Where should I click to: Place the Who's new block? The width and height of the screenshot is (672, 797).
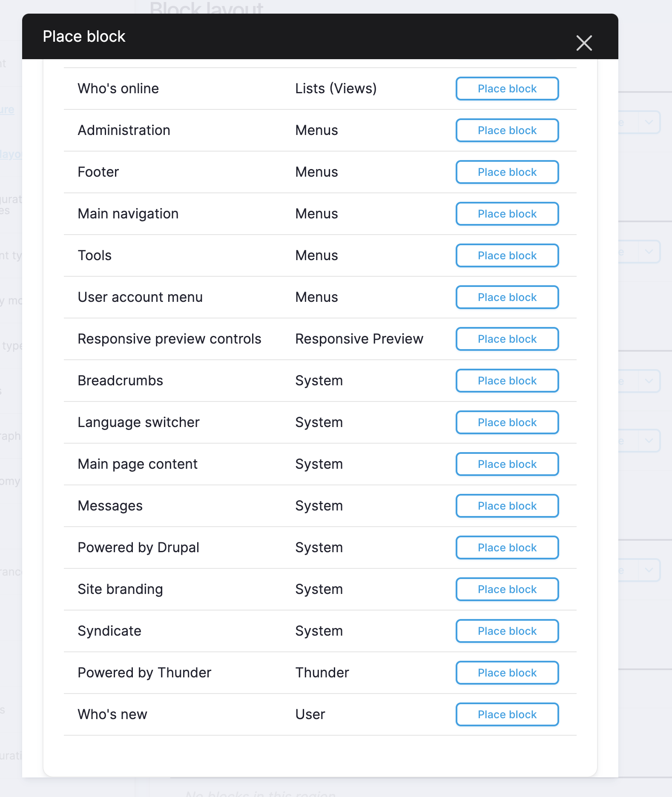tap(507, 714)
